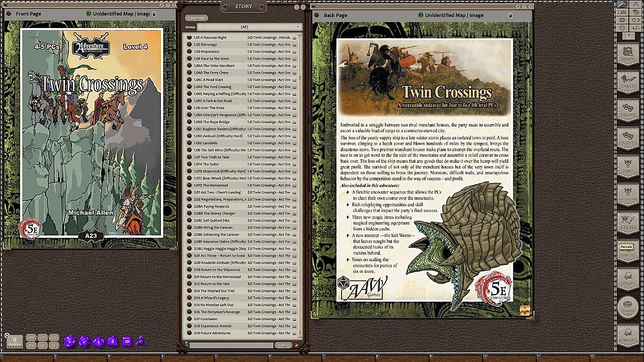Image resolution: width=644 pixels, height=362 pixels.
Task: Open the Tables sidebar button
Action: coord(627,82)
